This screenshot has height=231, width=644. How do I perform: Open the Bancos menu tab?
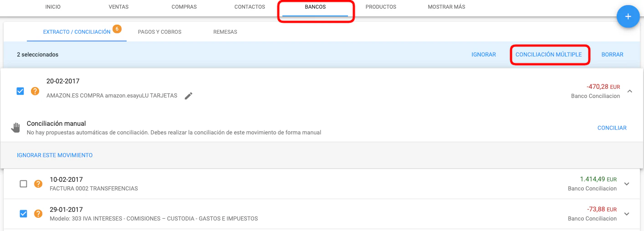pos(315,7)
